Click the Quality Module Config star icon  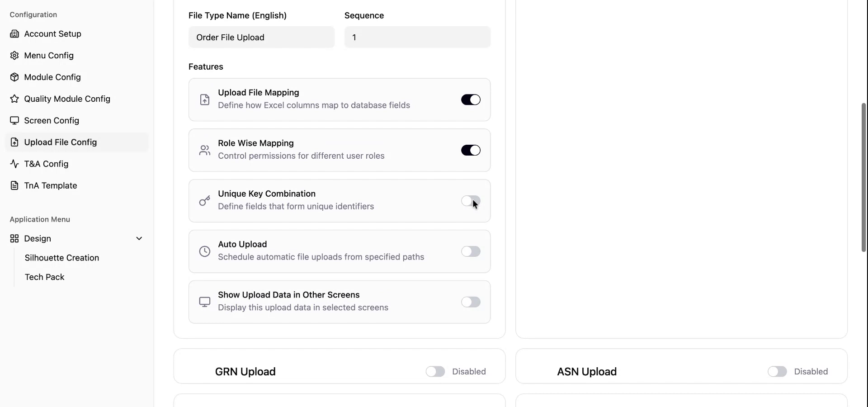click(15, 99)
